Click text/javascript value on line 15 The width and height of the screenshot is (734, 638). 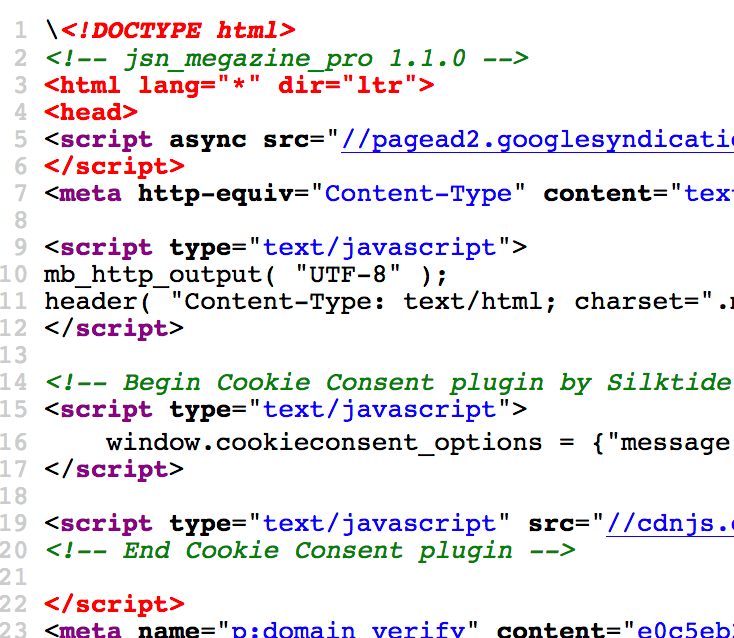(x=380, y=410)
